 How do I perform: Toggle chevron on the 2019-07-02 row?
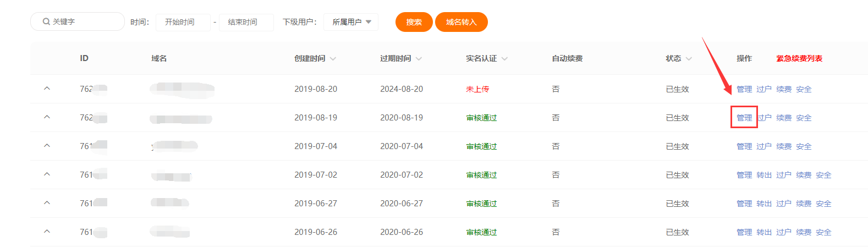pos(47,174)
